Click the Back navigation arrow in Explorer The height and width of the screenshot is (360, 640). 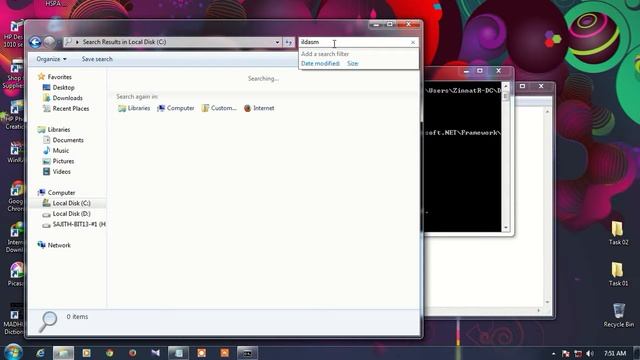pyautogui.click(x=35, y=42)
